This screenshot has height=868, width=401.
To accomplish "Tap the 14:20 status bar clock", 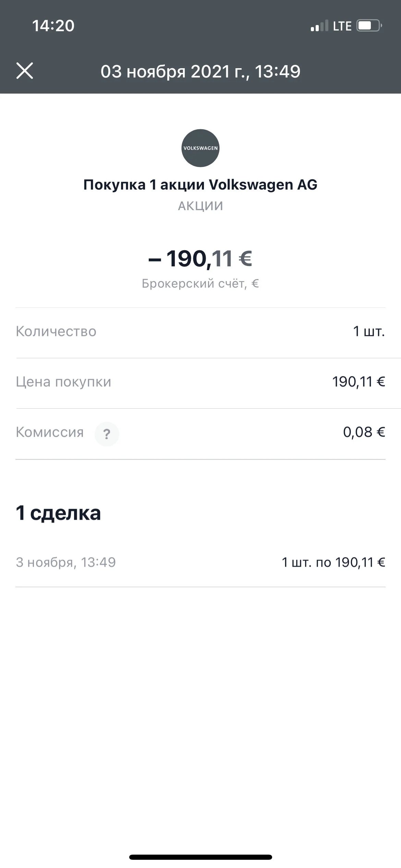I will coord(53,26).
